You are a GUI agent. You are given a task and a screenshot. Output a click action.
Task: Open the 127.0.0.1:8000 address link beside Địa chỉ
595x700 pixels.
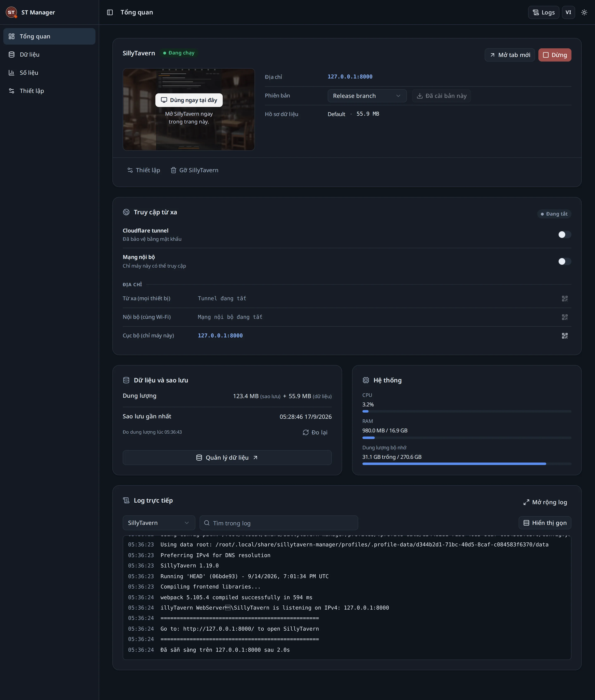(x=350, y=77)
